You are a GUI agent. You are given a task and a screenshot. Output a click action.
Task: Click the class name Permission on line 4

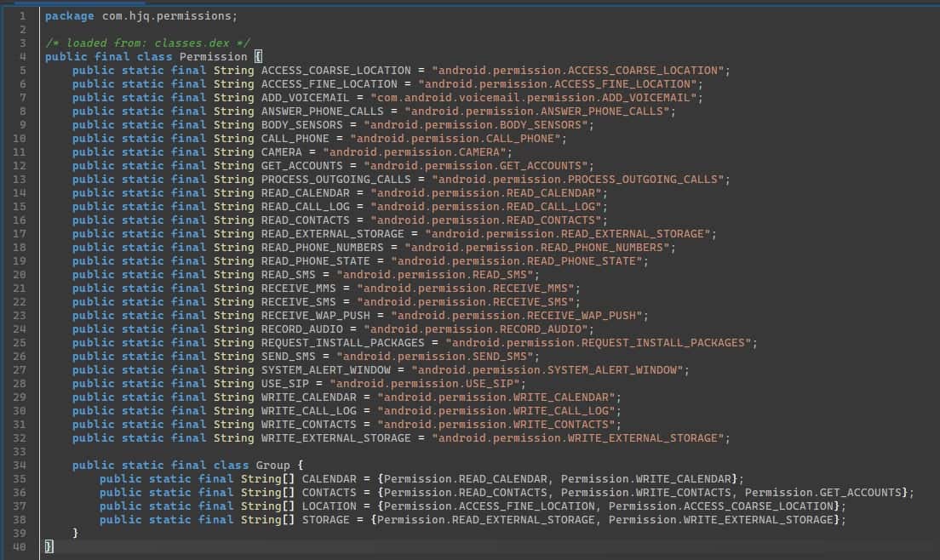[213, 57]
